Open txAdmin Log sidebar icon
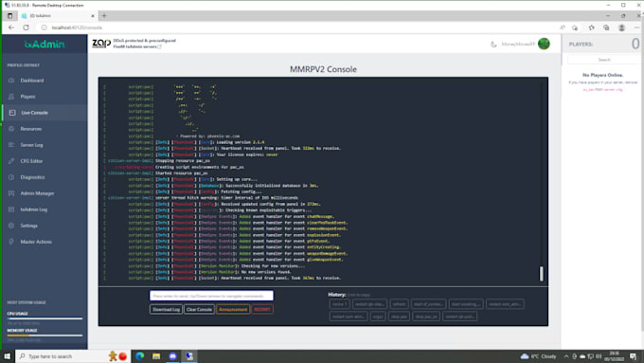This screenshot has width=644, height=363. (11, 209)
